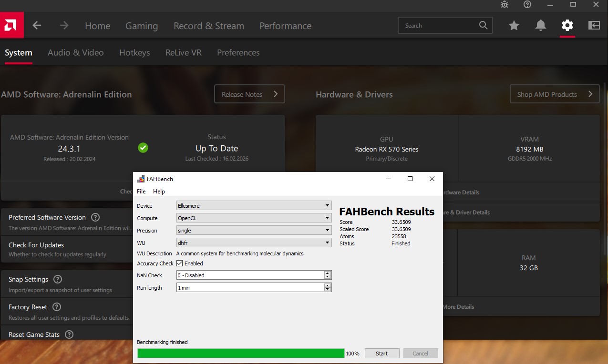Image resolution: width=608 pixels, height=364 pixels.
Task: Click the greyed-out Cancel button in FAHBench
Action: [421, 354]
